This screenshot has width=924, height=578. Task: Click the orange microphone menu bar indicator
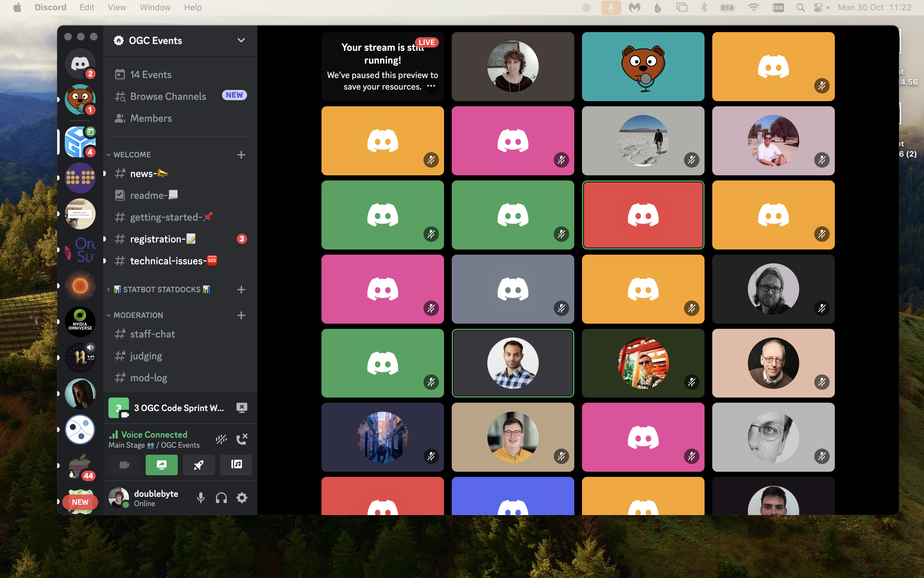[611, 8]
